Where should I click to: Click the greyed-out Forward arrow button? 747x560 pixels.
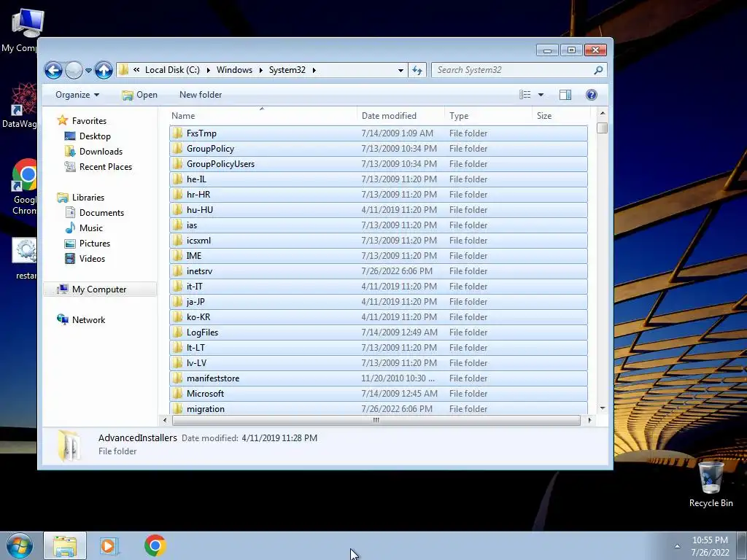pos(74,71)
